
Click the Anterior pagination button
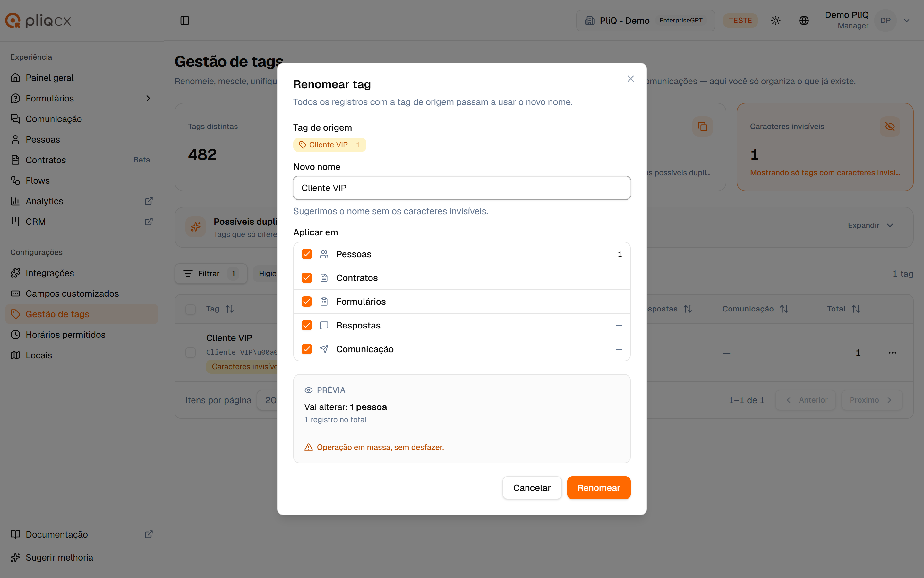pos(806,400)
